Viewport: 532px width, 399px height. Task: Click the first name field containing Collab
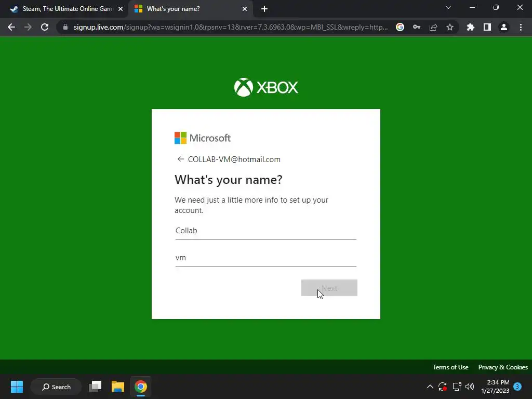pos(265,231)
